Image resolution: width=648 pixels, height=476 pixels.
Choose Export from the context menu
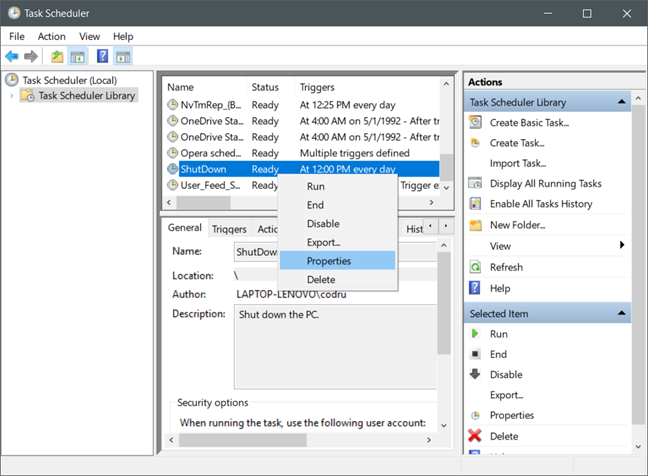[337, 242]
